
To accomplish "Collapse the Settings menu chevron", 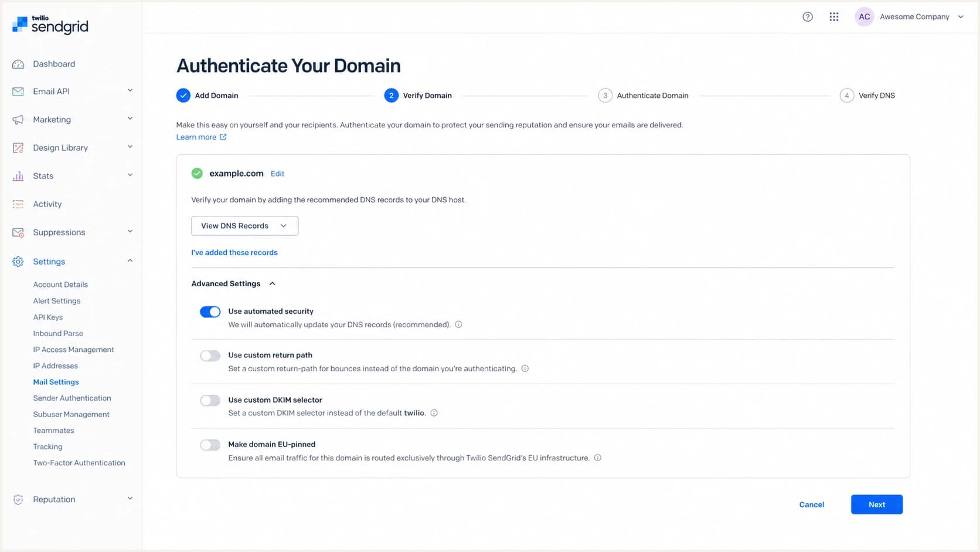I will coord(130,261).
